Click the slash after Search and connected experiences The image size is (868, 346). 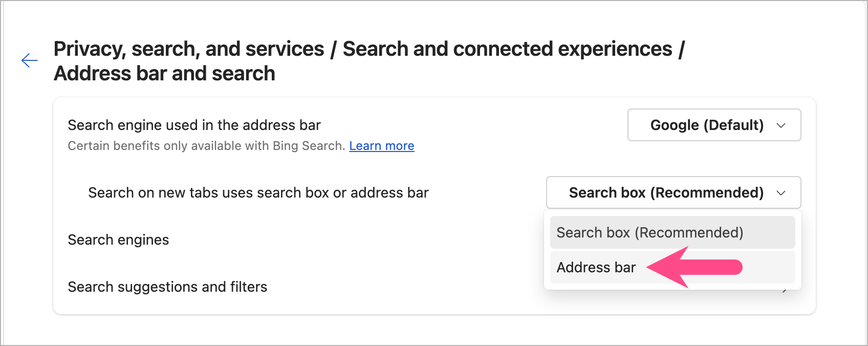click(x=681, y=50)
